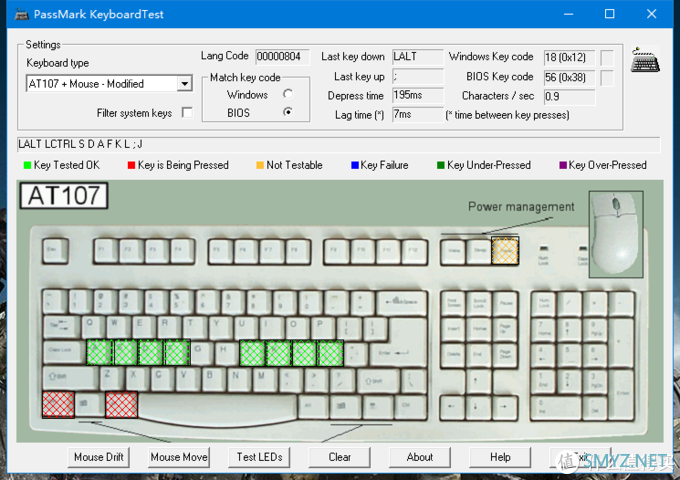
Task: Click the green-hatched J key
Action: (x=252, y=353)
